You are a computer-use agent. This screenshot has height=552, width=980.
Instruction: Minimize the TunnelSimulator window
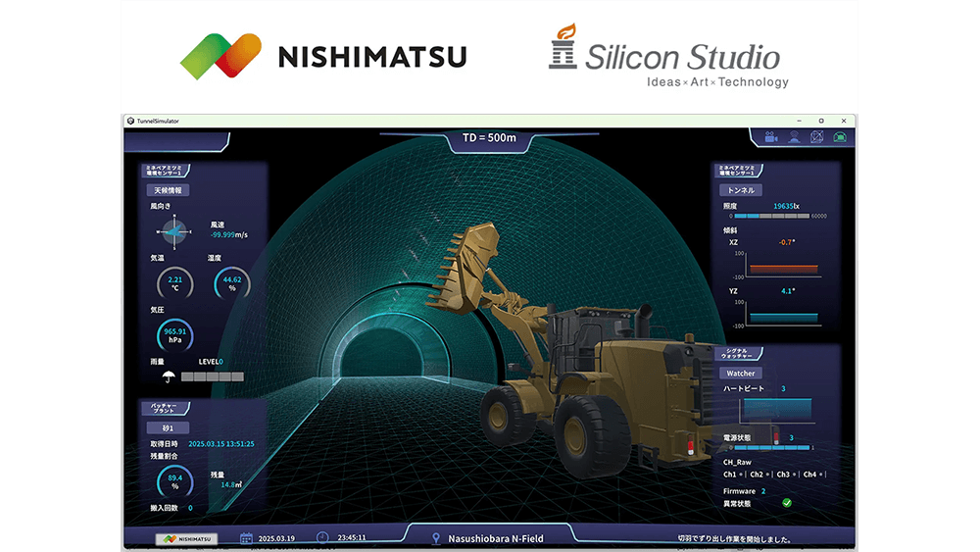pos(799,121)
